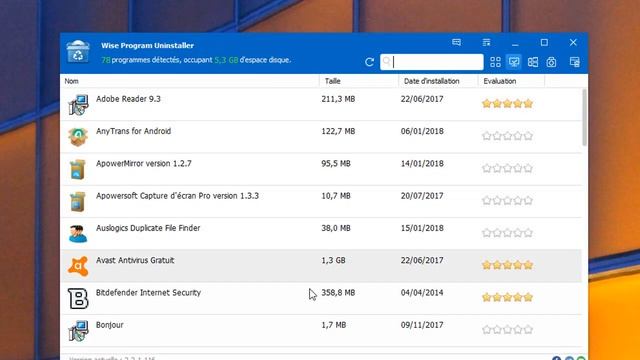
Task: Switch to the grid view icon
Action: point(496,62)
